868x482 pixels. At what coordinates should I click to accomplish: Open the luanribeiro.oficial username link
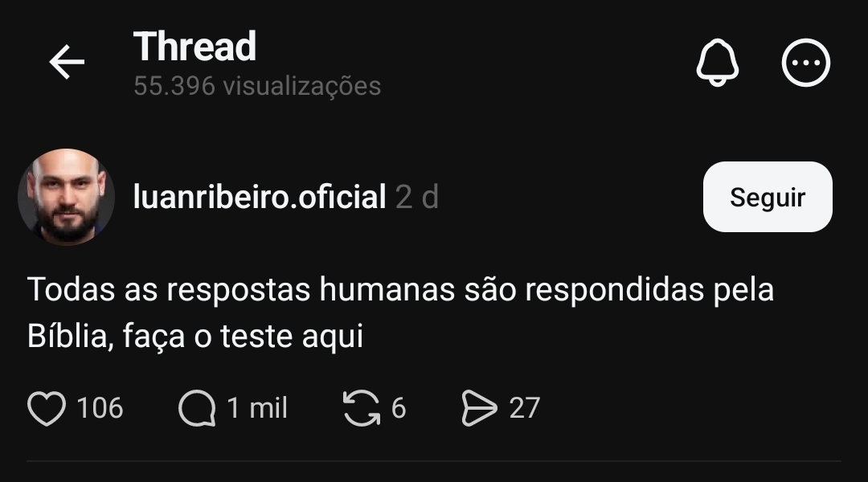point(259,197)
